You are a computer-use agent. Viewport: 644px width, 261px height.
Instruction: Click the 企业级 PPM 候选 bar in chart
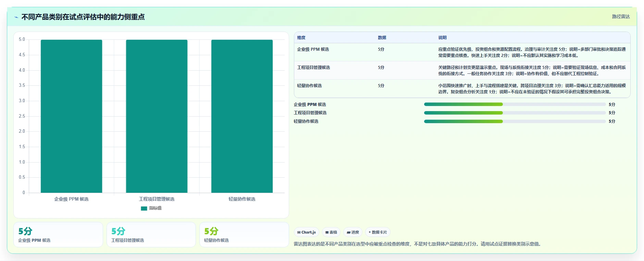71,116
